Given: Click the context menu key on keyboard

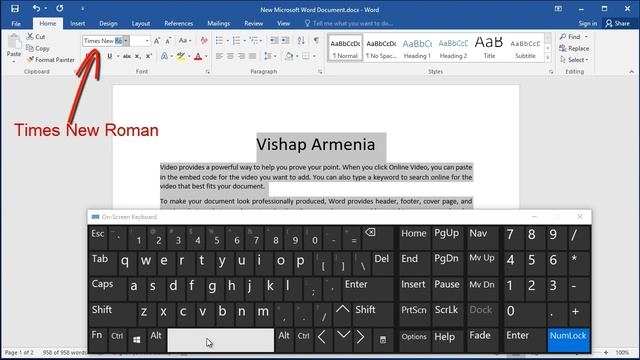Looking at the screenshot, I should [x=383, y=339].
